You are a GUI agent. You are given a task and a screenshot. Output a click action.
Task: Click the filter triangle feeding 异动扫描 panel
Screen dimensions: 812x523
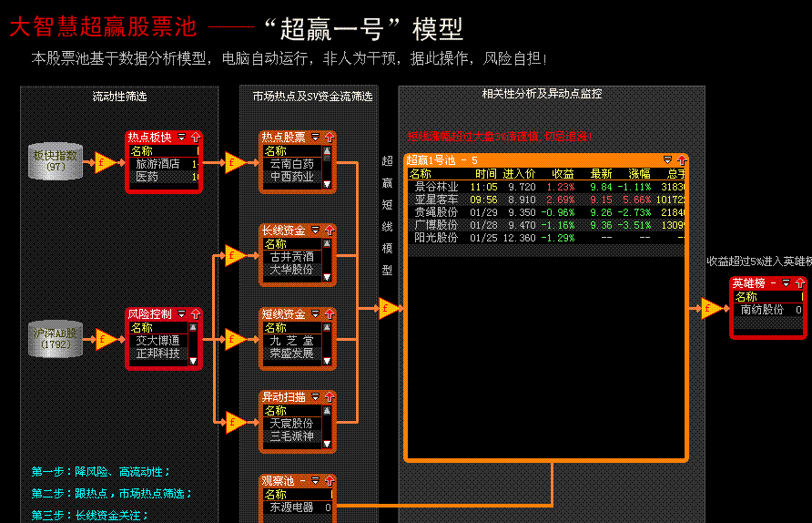point(235,423)
